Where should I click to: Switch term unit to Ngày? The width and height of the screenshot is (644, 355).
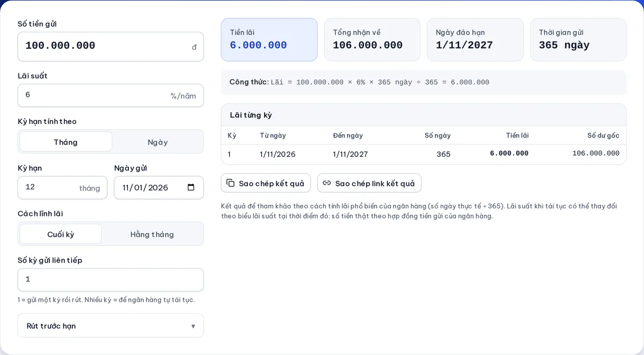[158, 142]
